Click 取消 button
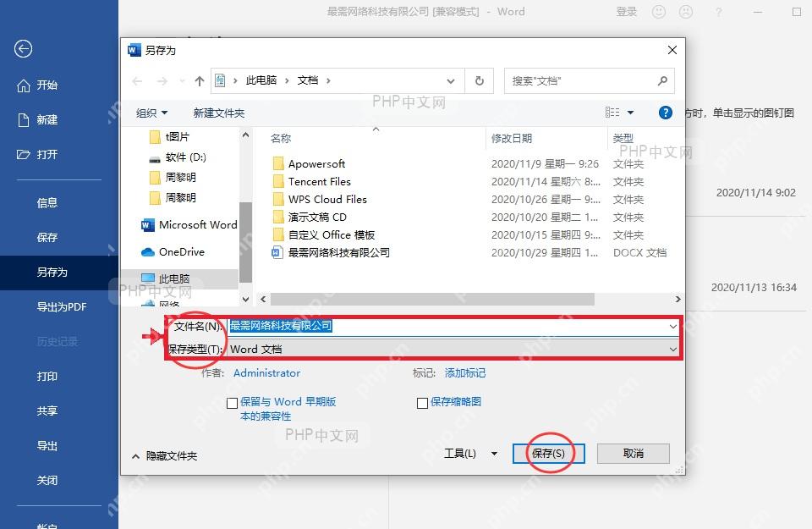The width and height of the screenshot is (812, 529). [x=633, y=454]
